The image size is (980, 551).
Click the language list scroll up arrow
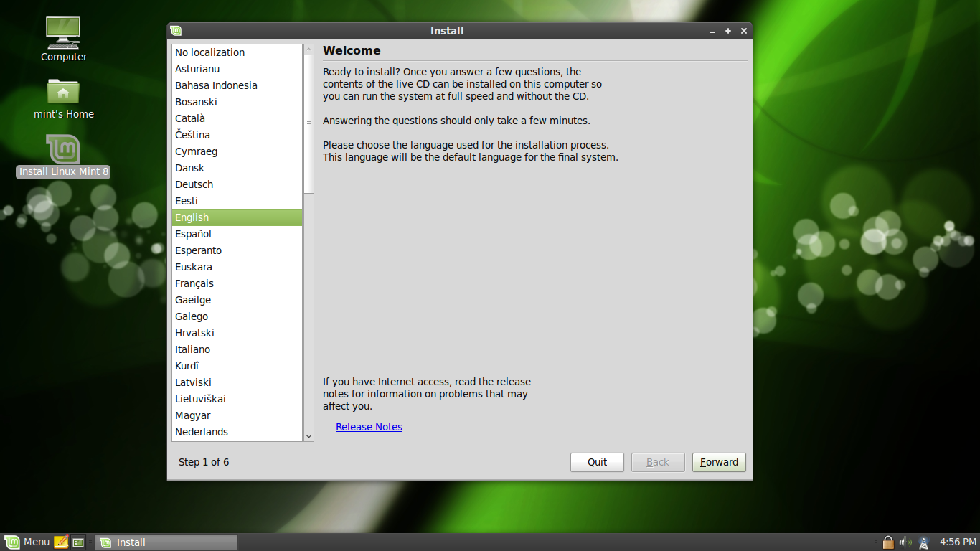pyautogui.click(x=309, y=50)
